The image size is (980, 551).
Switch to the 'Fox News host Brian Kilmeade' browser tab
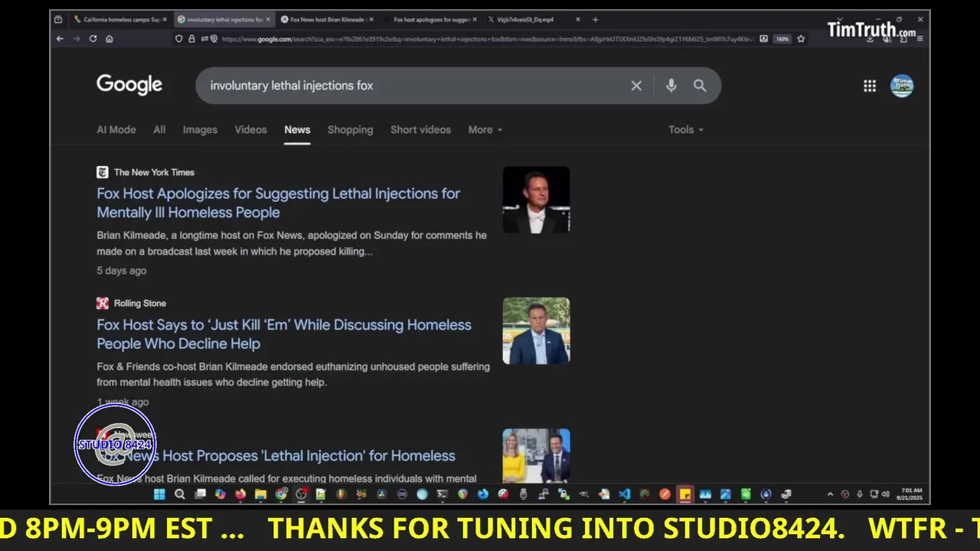[x=327, y=19]
